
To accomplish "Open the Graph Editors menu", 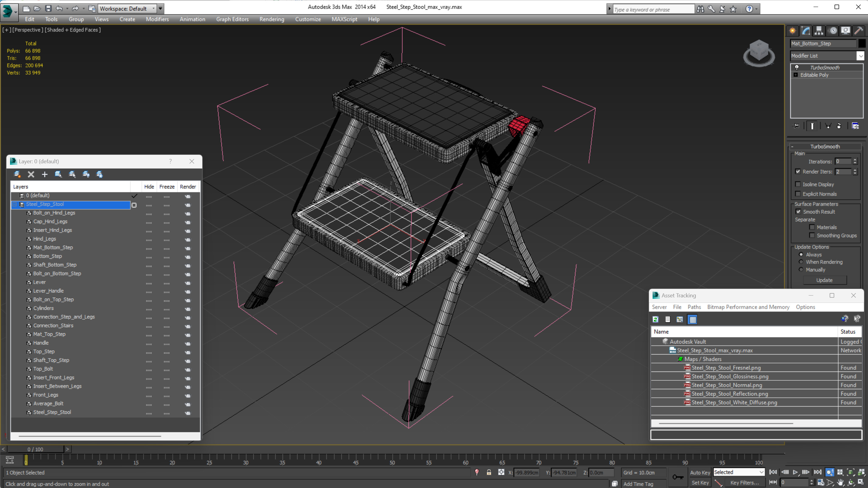I will [x=232, y=19].
